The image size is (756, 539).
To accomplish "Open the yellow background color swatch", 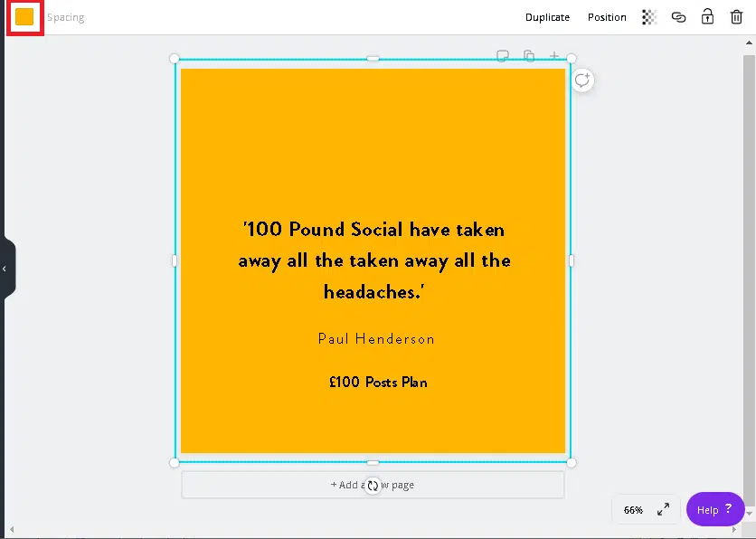I will 24,17.
